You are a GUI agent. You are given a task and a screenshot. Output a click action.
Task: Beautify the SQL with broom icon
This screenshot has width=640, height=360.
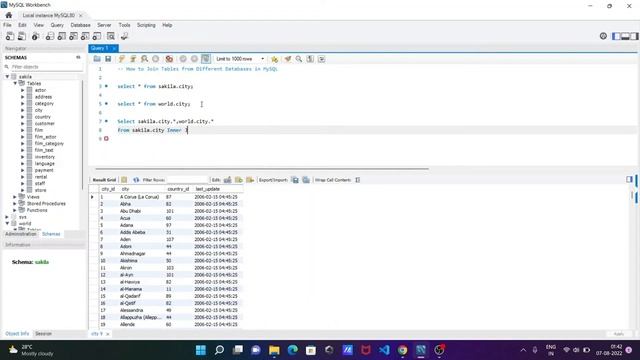(288, 59)
